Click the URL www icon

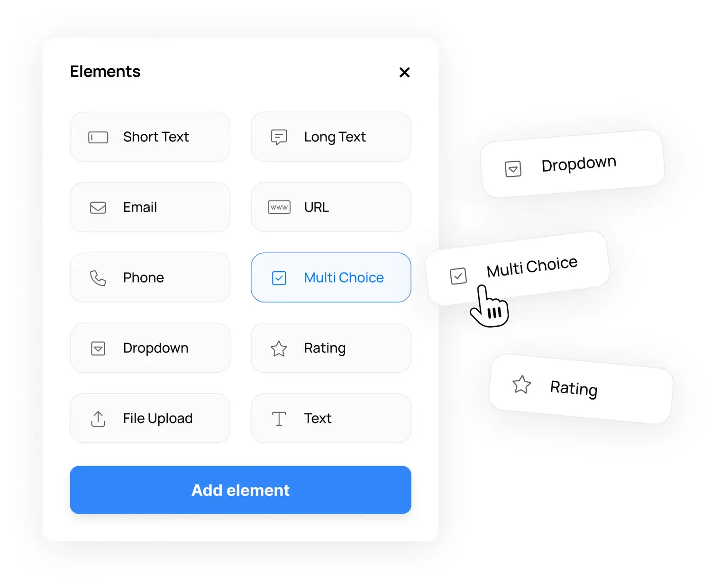pos(279,207)
